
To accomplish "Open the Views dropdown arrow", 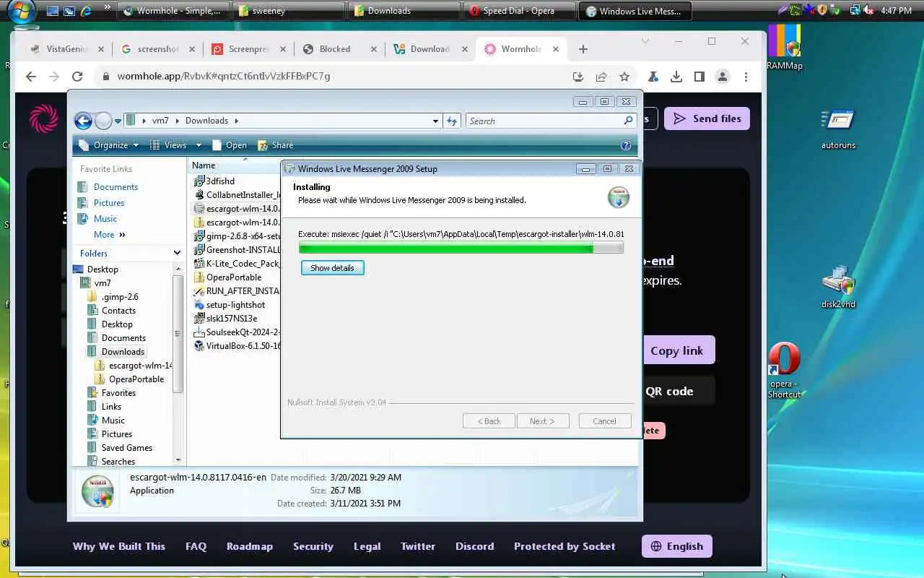I will [x=197, y=145].
